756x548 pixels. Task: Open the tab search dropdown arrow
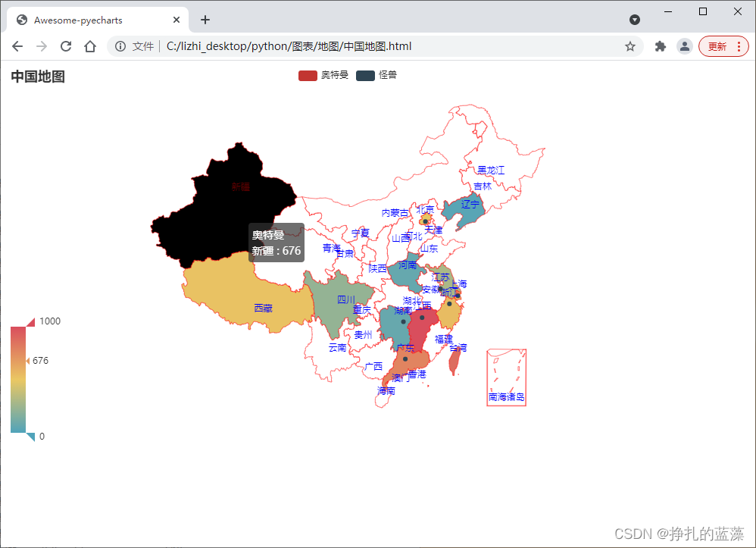[x=635, y=20]
